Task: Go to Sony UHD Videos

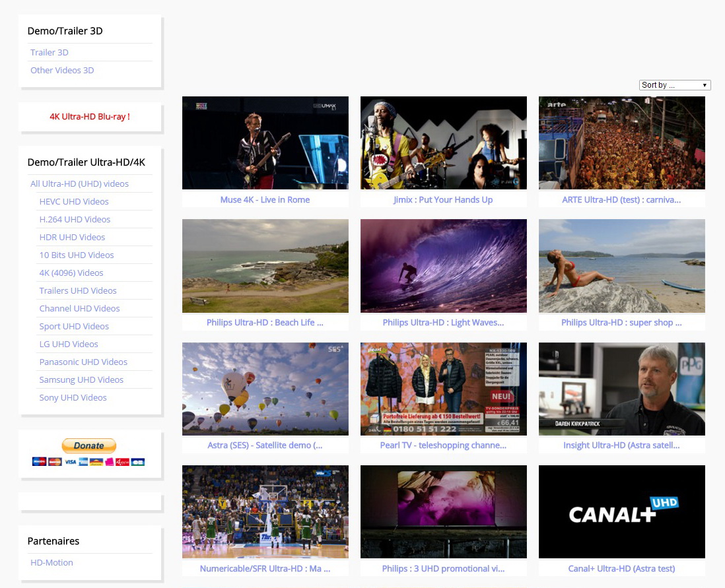Action: [73, 397]
